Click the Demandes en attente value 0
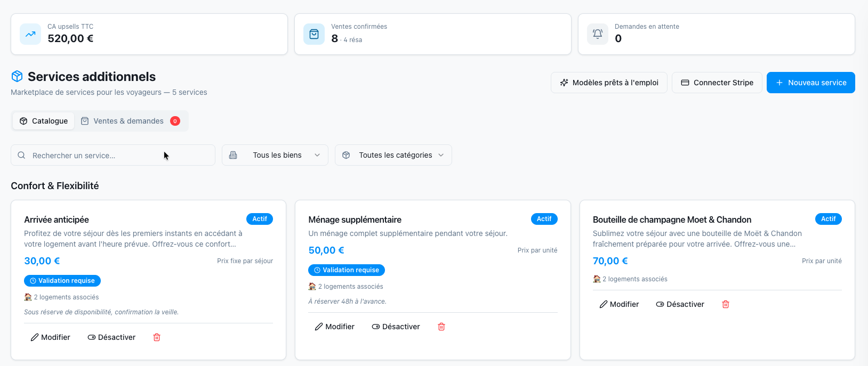Viewport: 868px width, 366px height. (618, 38)
